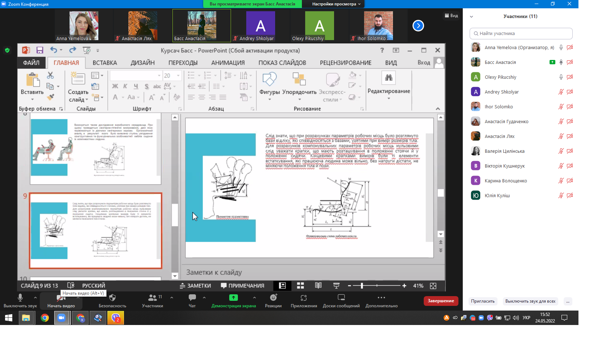Image resolution: width=611 pixels, height=364 pixels.
Task: Expand screen share options arrow
Action: click(255, 298)
